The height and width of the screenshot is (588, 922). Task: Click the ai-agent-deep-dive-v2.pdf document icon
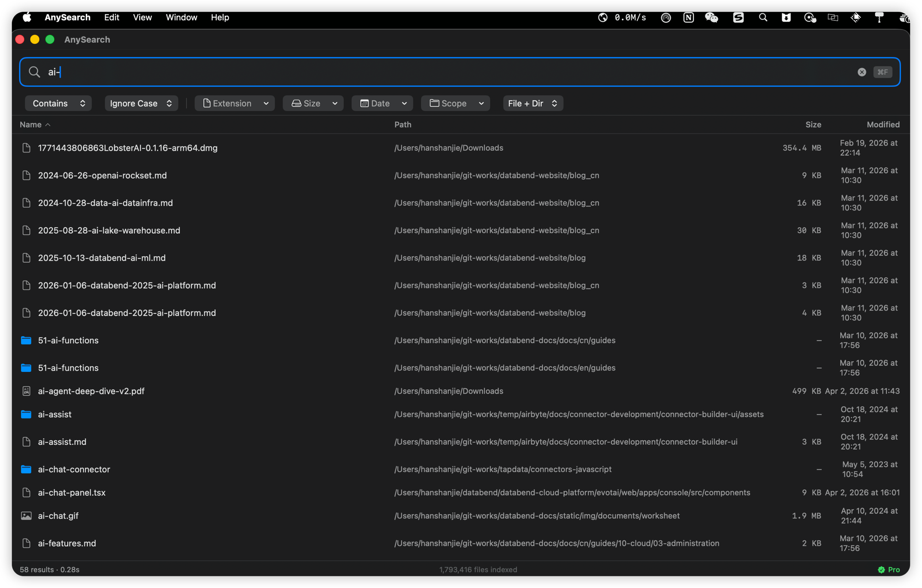coord(26,391)
